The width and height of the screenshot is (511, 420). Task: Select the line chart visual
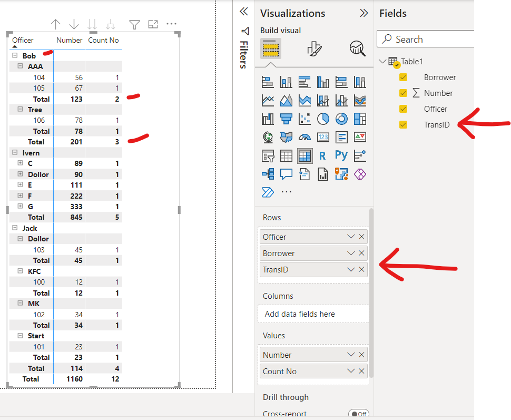click(268, 101)
